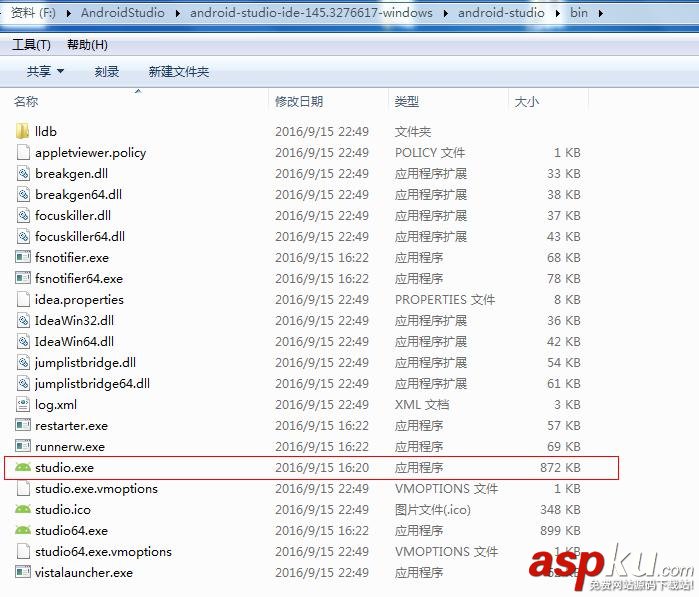Image resolution: width=699 pixels, height=597 pixels.
Task: Select the file name studio.exe
Action: tap(65, 467)
